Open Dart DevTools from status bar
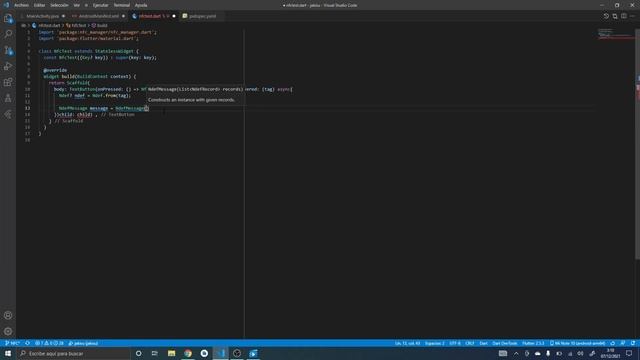 point(505,343)
